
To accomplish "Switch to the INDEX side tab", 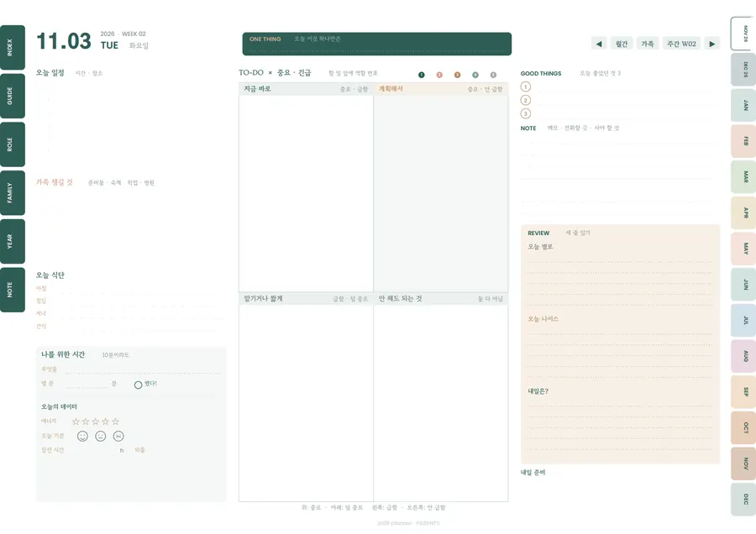I will (12, 47).
